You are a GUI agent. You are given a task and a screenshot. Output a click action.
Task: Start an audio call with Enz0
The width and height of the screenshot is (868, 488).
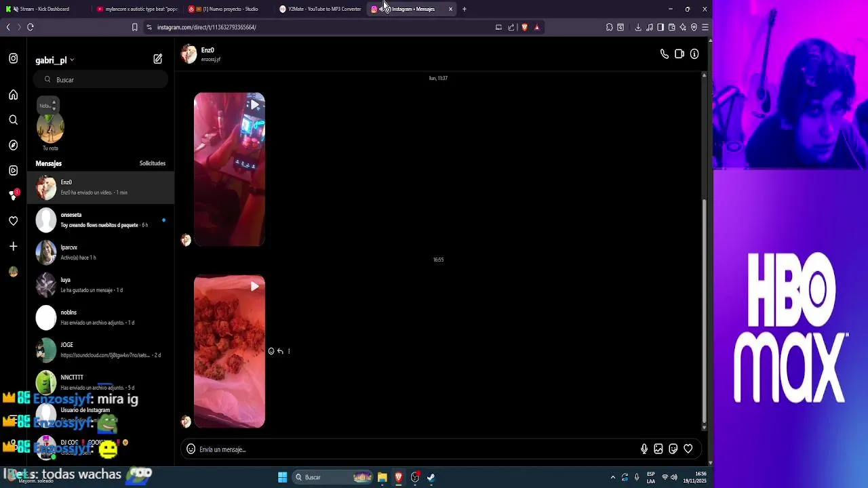664,54
